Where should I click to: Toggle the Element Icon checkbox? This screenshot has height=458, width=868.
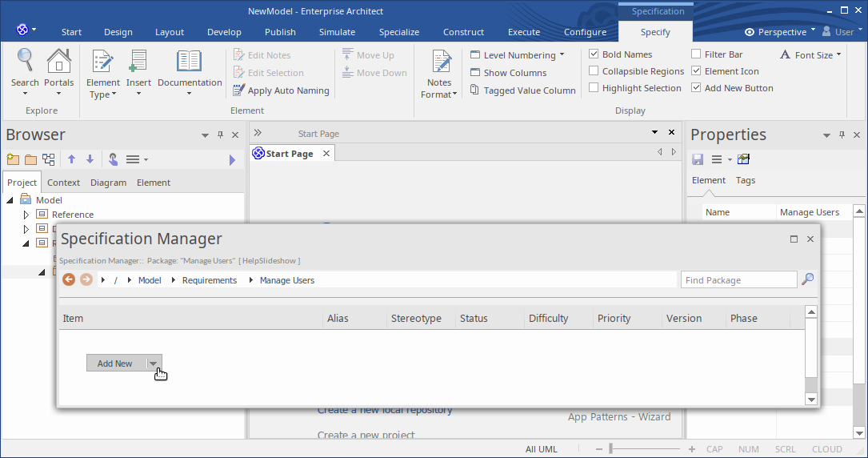tap(696, 71)
